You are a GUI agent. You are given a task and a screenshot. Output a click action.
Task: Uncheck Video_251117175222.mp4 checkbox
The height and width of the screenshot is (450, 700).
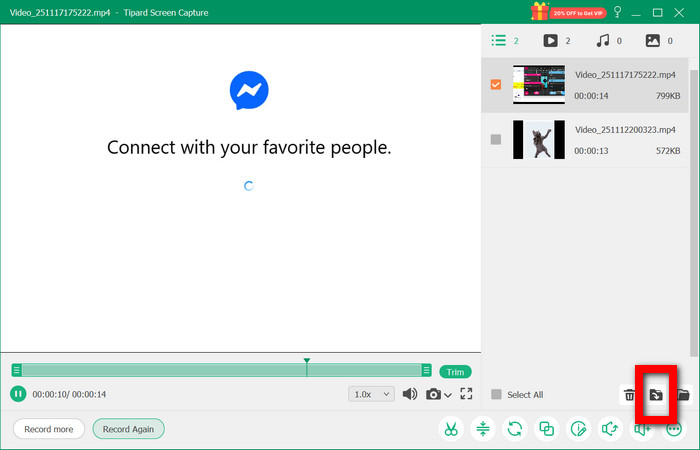(496, 84)
